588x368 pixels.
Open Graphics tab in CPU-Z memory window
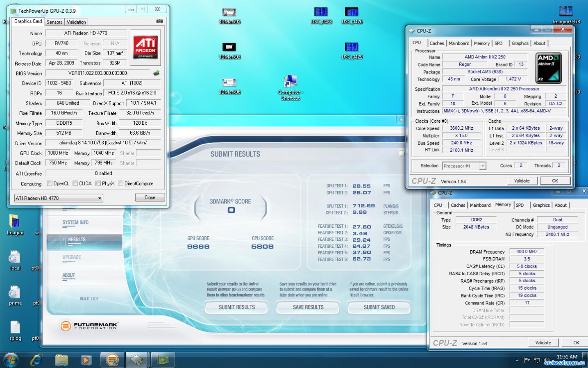pyautogui.click(x=541, y=206)
